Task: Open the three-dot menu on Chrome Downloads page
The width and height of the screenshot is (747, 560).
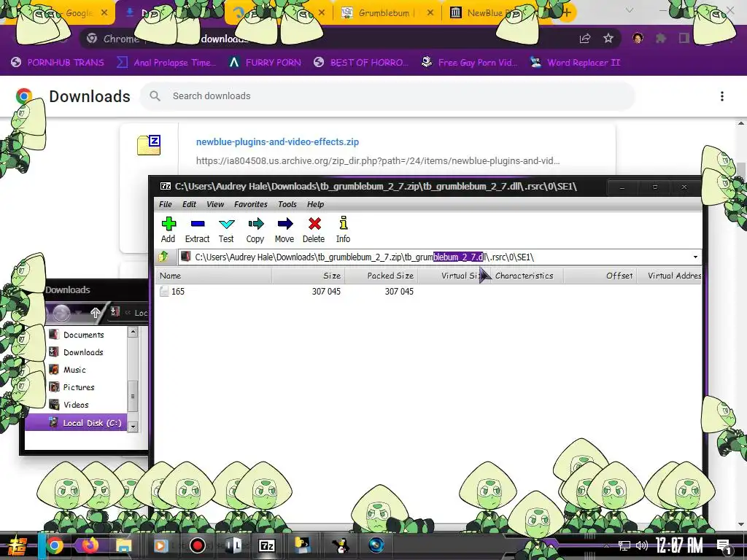Action: [x=721, y=96]
